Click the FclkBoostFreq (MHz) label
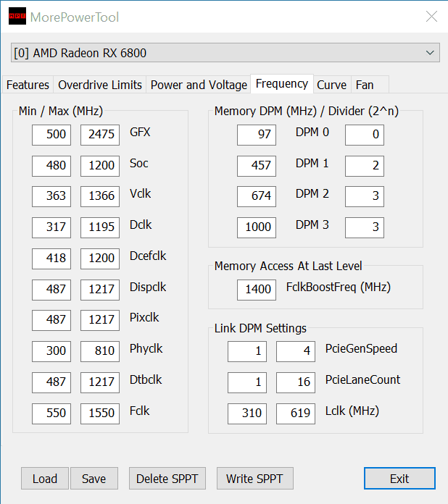 coord(339,287)
